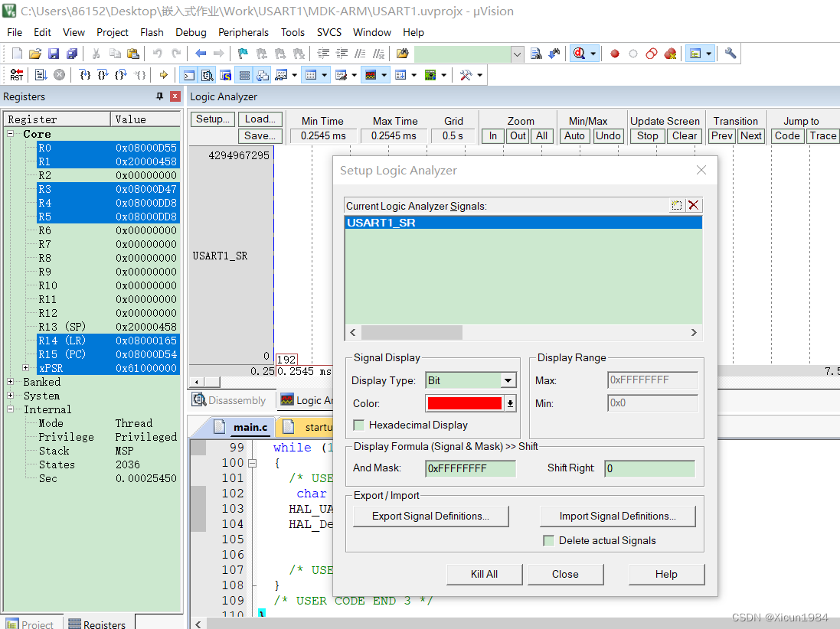
Task: Switch to the Disassembly tab
Action: [x=229, y=400]
